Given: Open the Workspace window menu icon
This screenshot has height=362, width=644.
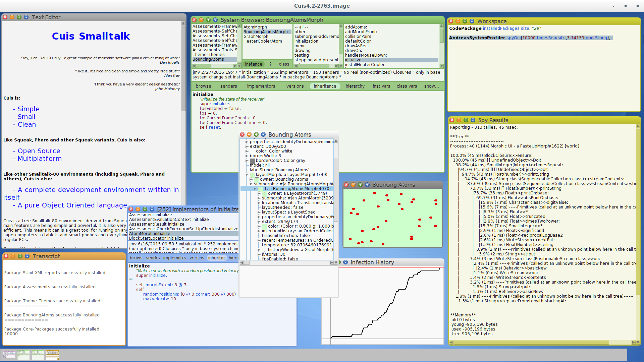Looking at the screenshot, I should 472,21.
